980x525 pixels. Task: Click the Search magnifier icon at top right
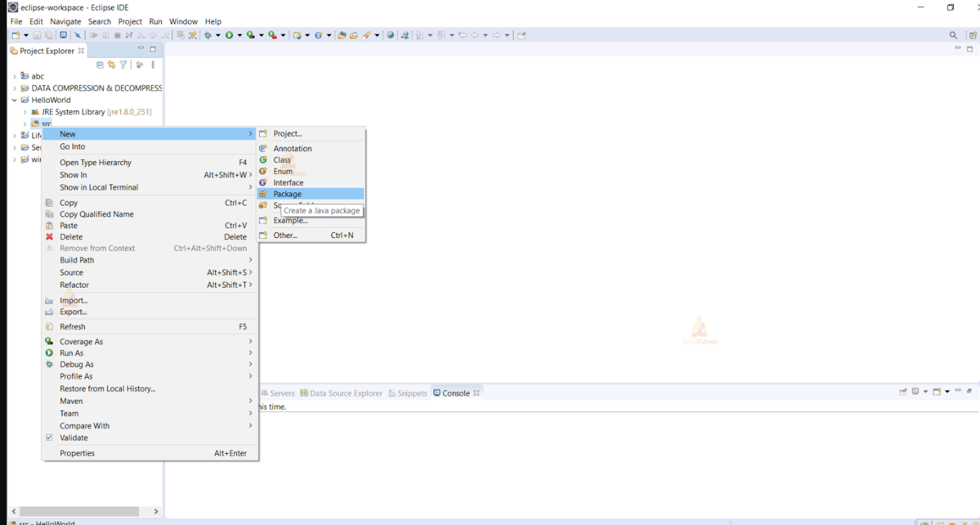pyautogui.click(x=953, y=35)
